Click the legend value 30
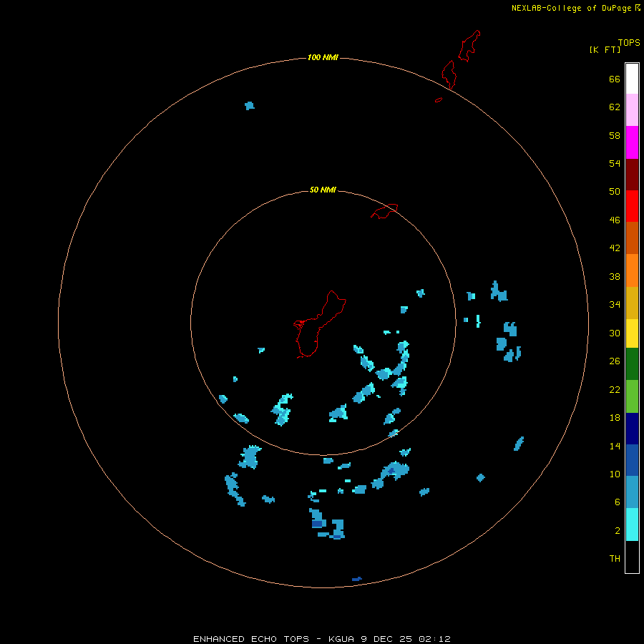Image resolution: width=644 pixels, height=644 pixels. coord(615,333)
